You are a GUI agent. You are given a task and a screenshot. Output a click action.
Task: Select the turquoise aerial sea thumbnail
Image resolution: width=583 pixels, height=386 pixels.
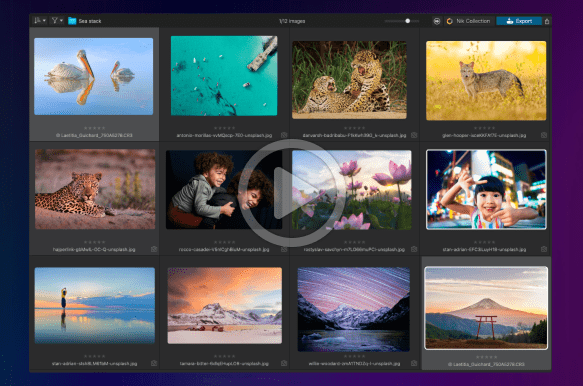click(x=224, y=75)
